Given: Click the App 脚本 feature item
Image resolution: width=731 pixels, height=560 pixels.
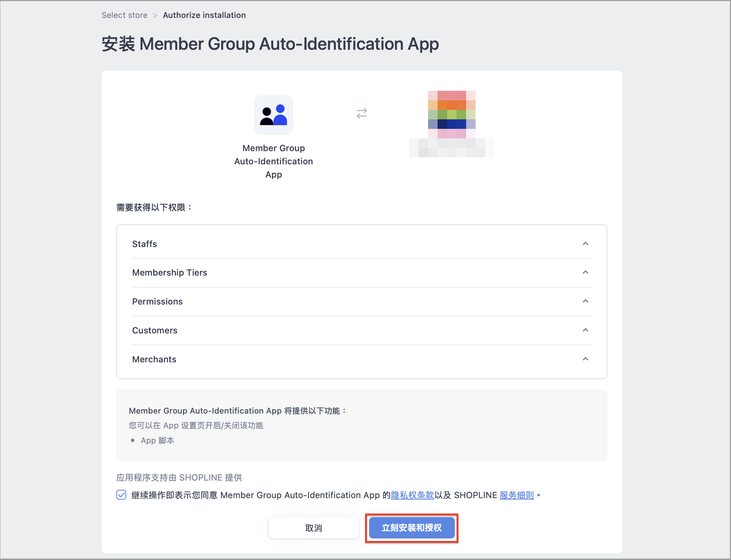Looking at the screenshot, I should coord(157,440).
